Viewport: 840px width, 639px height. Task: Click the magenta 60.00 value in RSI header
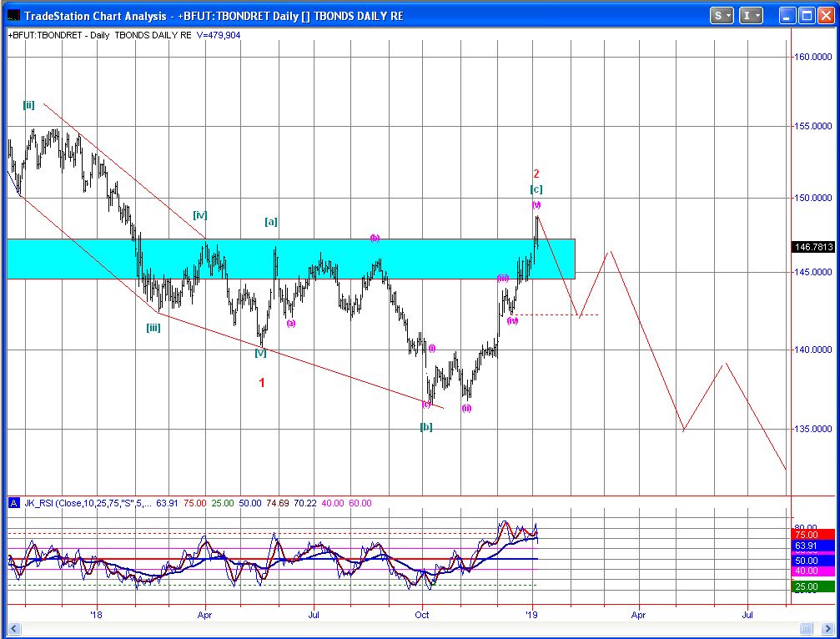click(360, 503)
